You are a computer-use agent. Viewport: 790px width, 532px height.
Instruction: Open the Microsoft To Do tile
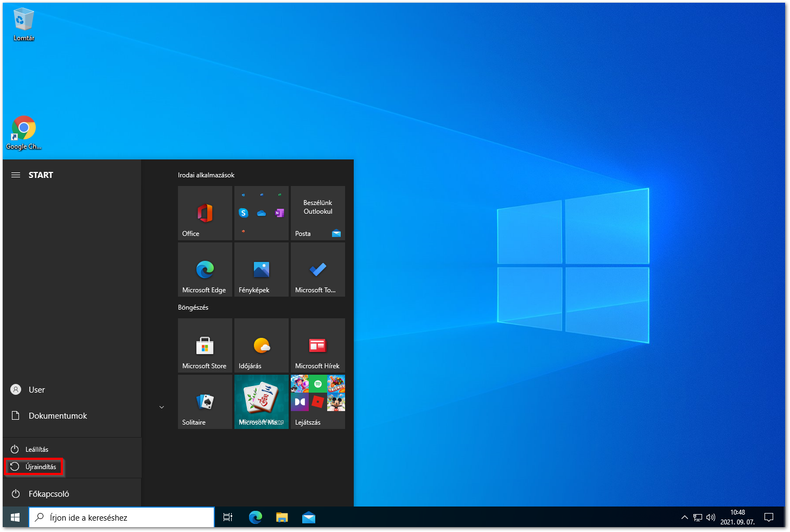coord(318,270)
